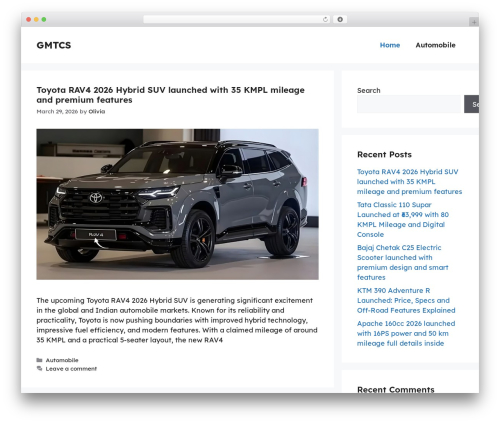Click the green maximize window button
This screenshot has width=500, height=423.
[44, 20]
